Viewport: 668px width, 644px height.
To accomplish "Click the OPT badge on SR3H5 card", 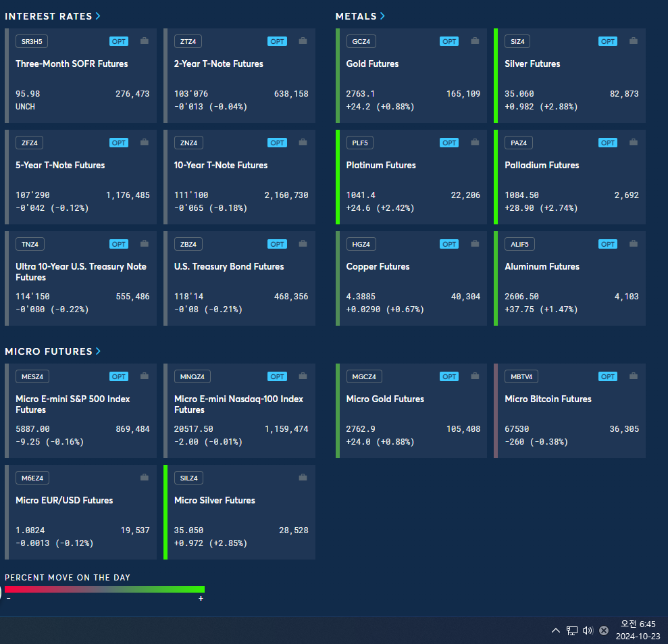I will (119, 41).
